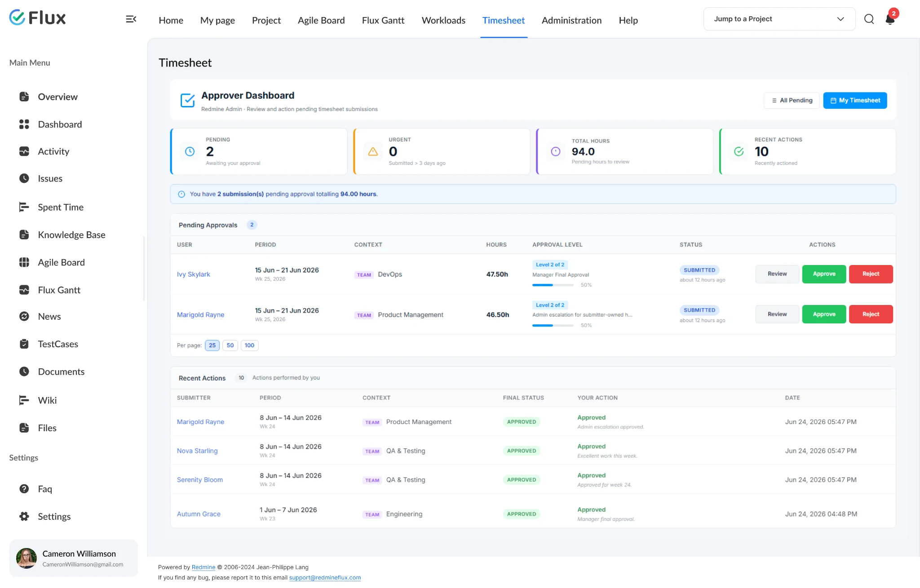The height and width of the screenshot is (588, 920).
Task: Open the Jump to a Project dropdown
Action: 779,19
